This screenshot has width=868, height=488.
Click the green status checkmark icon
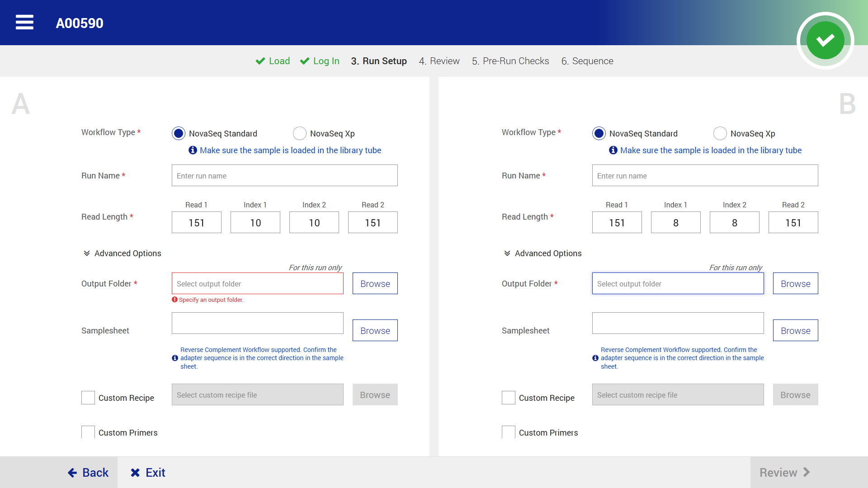pos(825,40)
